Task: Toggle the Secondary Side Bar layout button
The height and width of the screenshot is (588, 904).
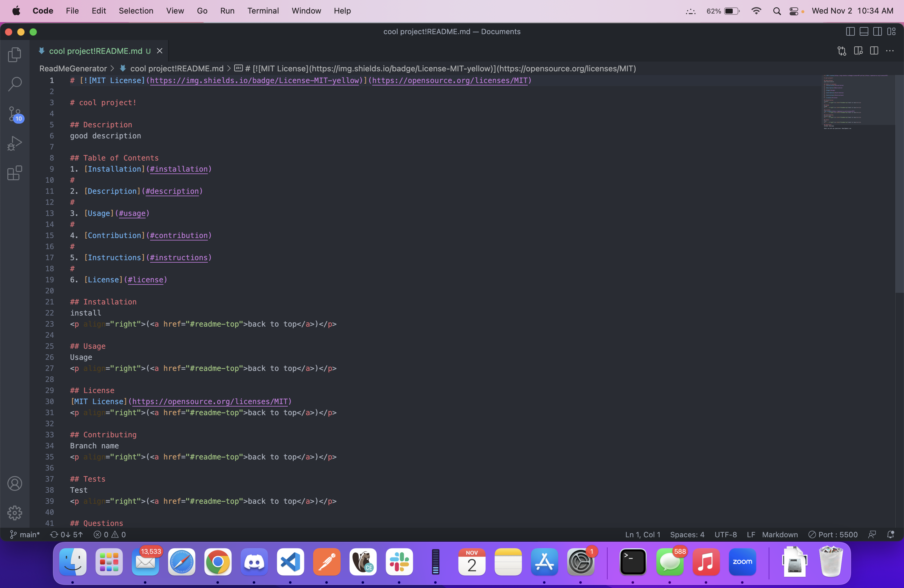Action: [x=878, y=32]
